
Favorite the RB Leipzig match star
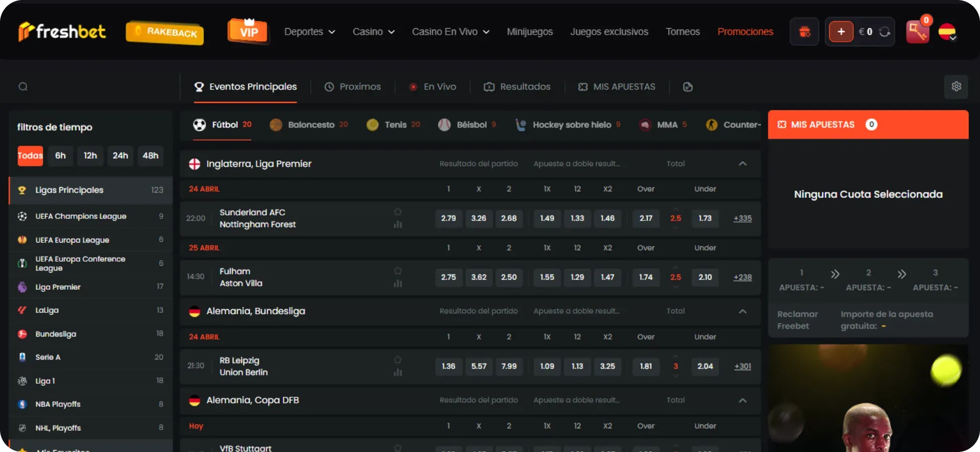[x=398, y=360]
